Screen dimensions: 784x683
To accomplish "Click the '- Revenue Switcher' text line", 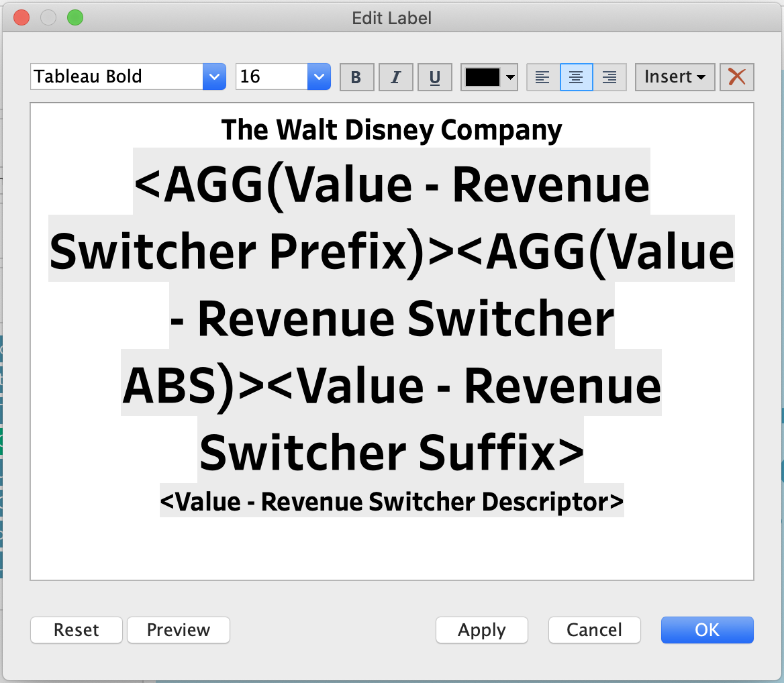I will pos(391,319).
